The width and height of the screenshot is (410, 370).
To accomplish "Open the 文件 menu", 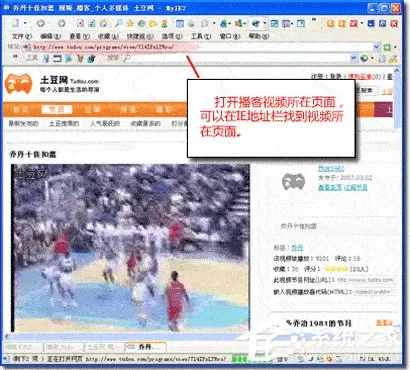I will tap(22, 36).
